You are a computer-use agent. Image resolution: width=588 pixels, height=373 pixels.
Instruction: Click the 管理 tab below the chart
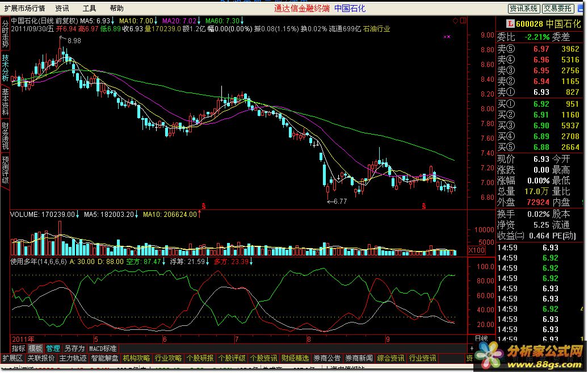pos(53,349)
